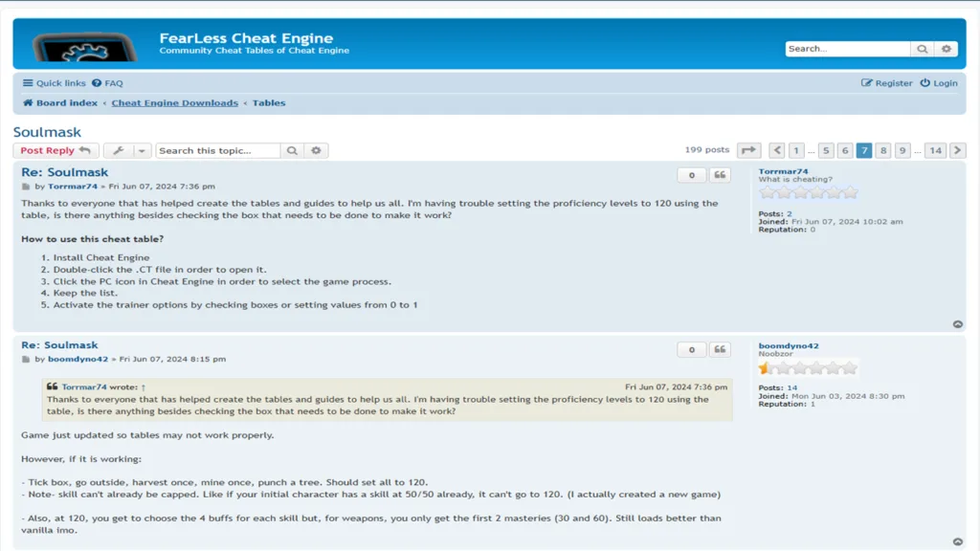Click the jump to page arrow icon
The height and width of the screenshot is (551, 980).
748,150
